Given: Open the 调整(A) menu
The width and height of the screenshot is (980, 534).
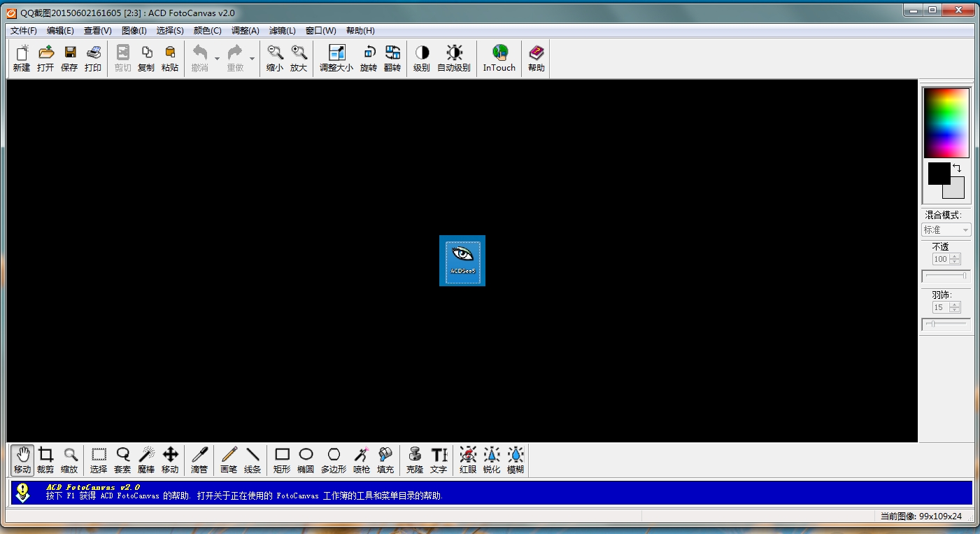Looking at the screenshot, I should point(245,31).
